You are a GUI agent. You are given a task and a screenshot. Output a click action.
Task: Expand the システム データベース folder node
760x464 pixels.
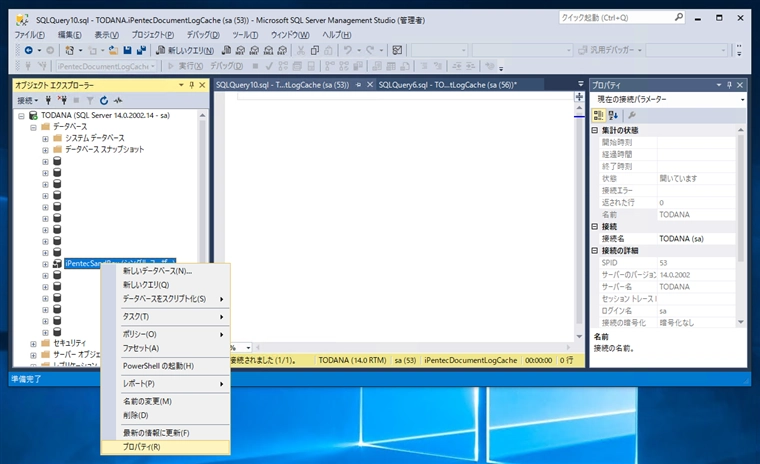(x=45, y=138)
